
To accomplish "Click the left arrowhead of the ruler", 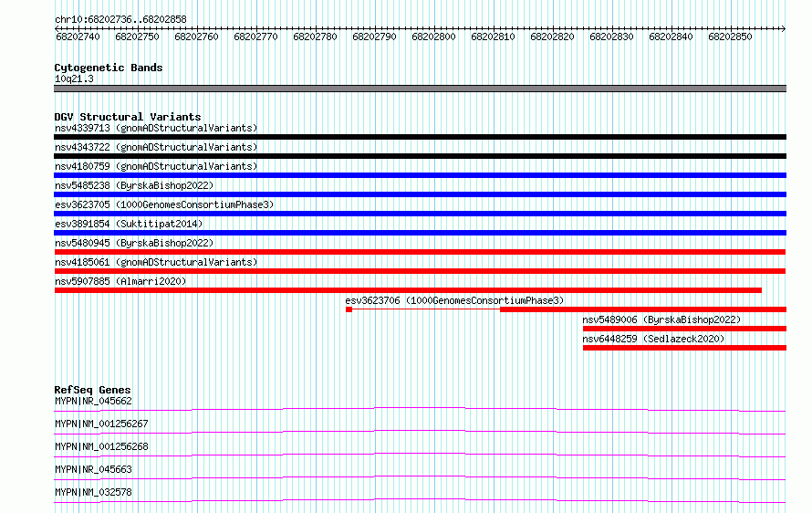I will (x=57, y=28).
